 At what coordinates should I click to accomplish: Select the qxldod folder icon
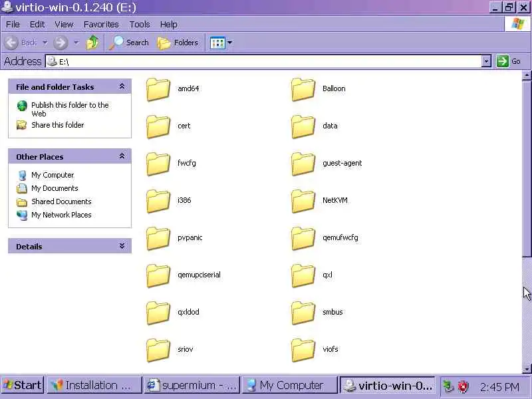(158, 313)
